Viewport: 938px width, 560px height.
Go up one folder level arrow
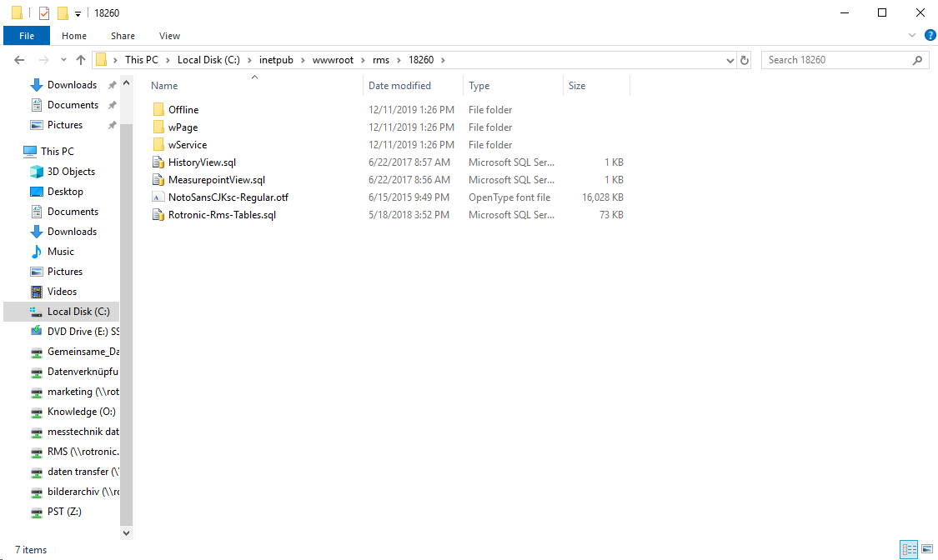pyautogui.click(x=81, y=60)
